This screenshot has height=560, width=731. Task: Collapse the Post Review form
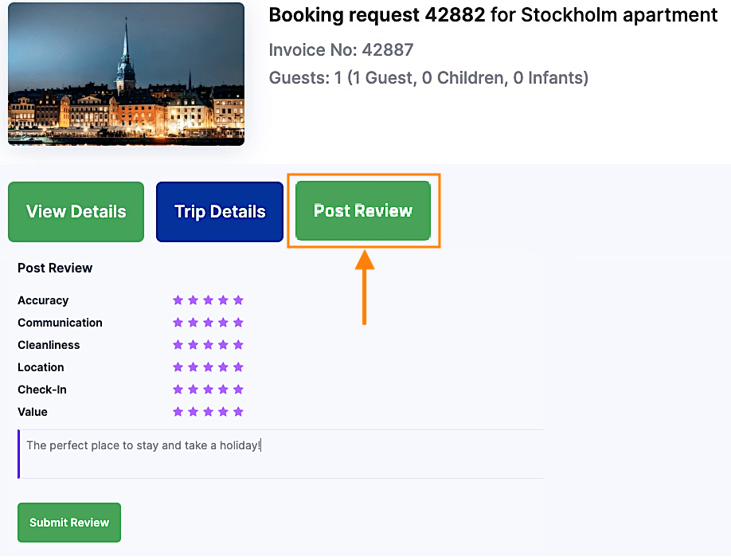(x=364, y=211)
